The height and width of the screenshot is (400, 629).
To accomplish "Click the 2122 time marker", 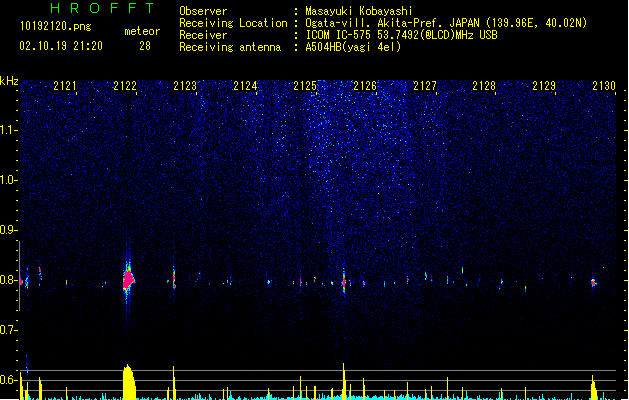I will (125, 86).
